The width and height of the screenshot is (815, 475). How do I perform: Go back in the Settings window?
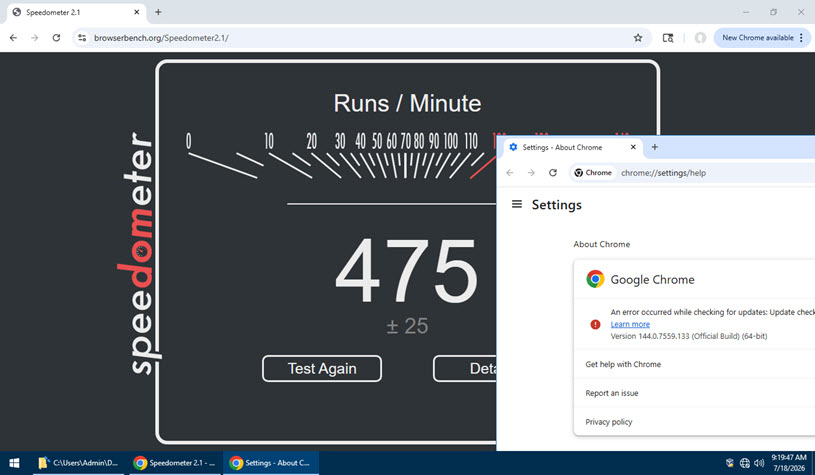510,173
